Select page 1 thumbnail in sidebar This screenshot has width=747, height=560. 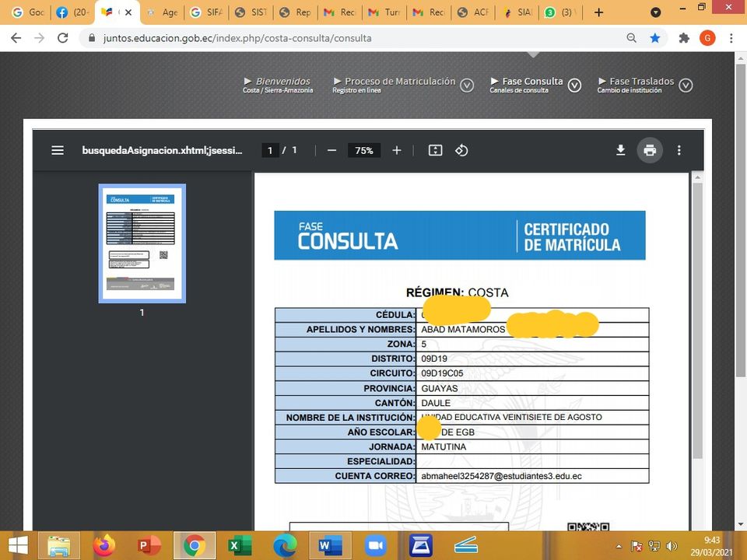(142, 243)
